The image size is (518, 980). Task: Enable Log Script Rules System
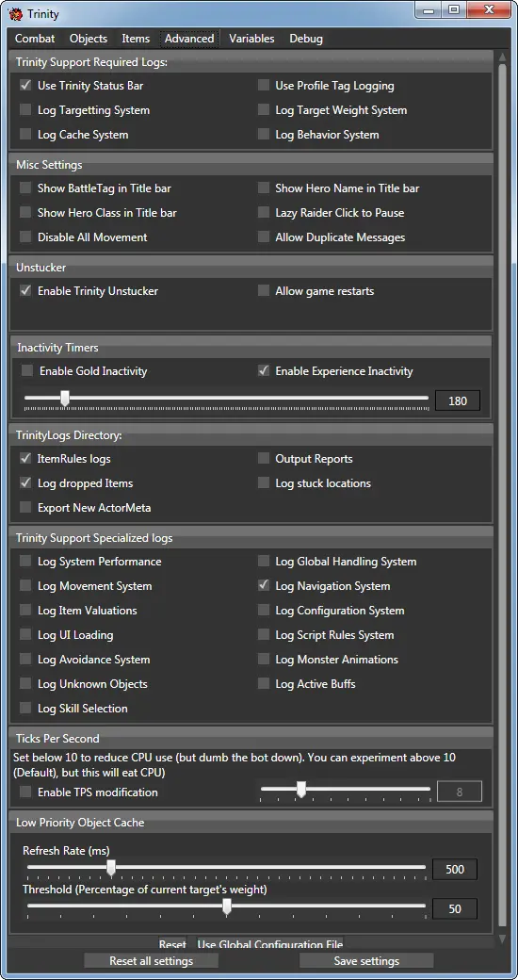coord(264,634)
